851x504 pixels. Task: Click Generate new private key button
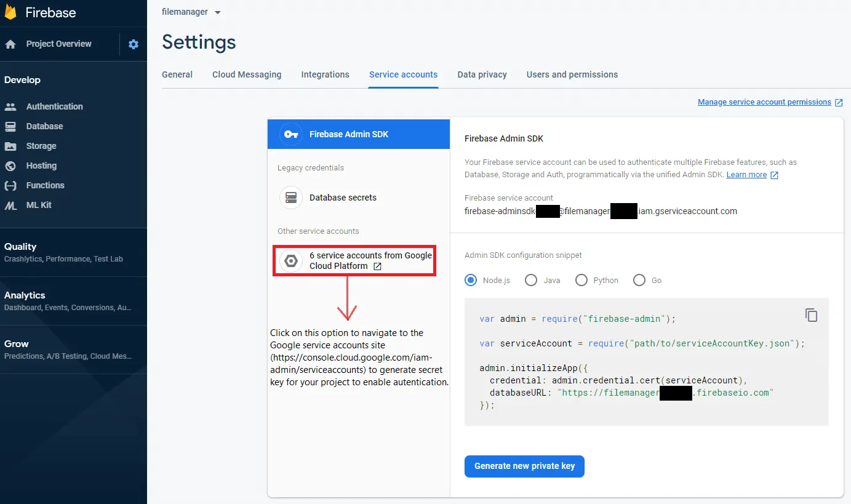pyautogui.click(x=524, y=466)
